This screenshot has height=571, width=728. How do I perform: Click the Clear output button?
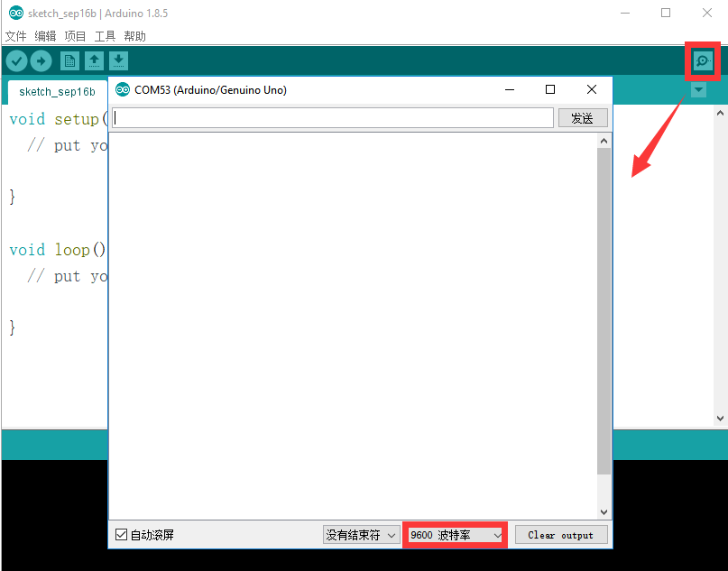(x=561, y=535)
